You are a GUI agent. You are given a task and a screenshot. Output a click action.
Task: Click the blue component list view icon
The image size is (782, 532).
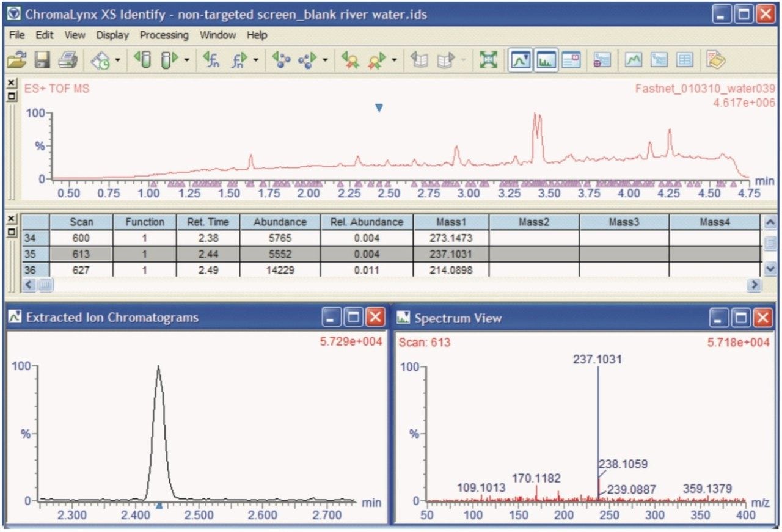659,60
